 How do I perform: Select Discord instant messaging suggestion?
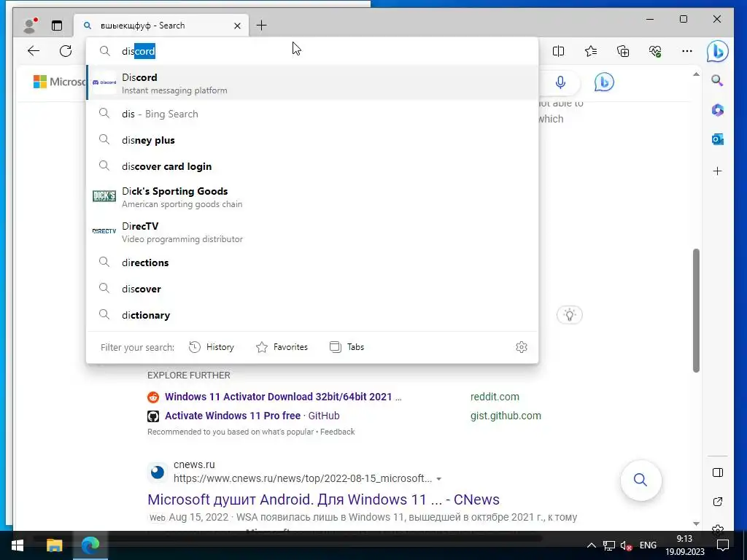[312, 83]
